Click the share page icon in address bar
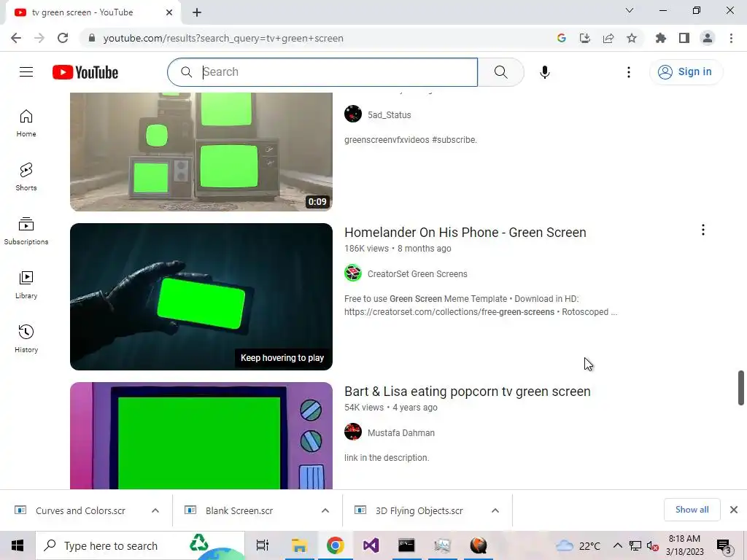Image resolution: width=747 pixels, height=560 pixels. pos(608,38)
